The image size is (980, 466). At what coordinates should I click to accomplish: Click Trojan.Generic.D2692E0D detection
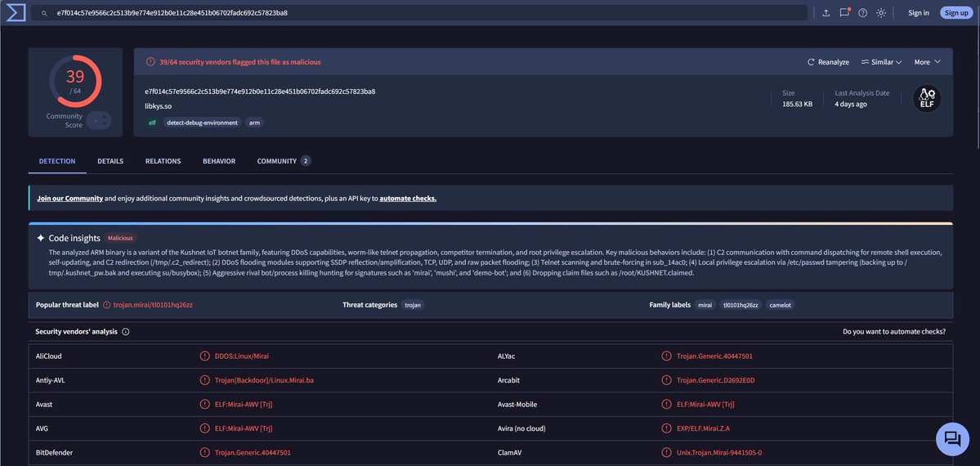[716, 380]
